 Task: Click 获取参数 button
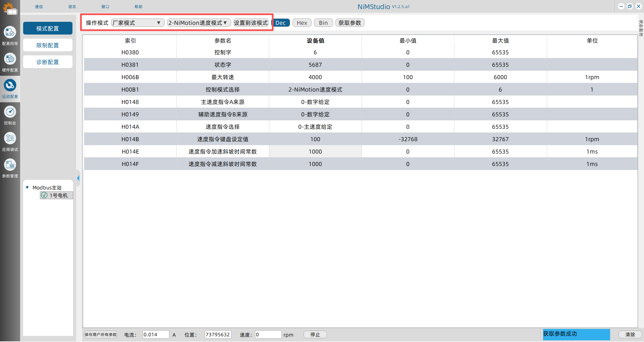pyautogui.click(x=350, y=23)
